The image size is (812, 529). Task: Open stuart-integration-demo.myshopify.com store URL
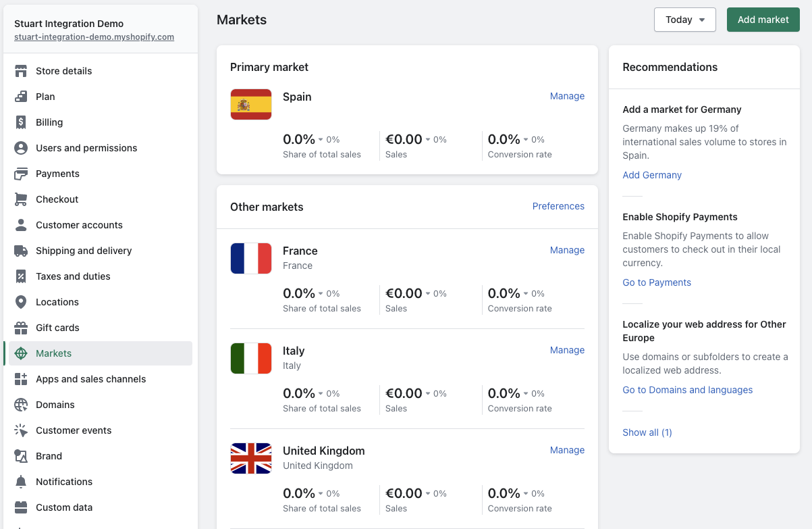pos(94,37)
